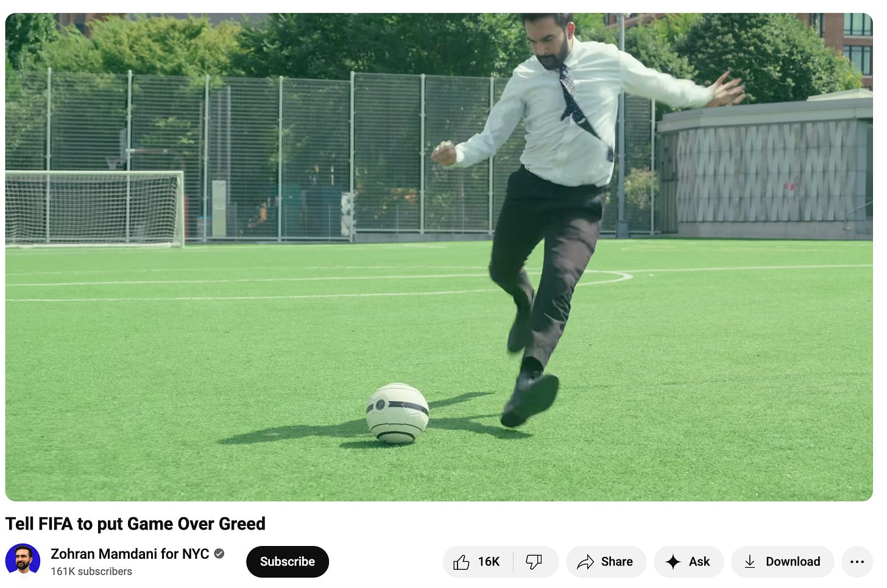This screenshot has height=588, width=887.
Task: Click the 16K like count
Action: coord(489,562)
